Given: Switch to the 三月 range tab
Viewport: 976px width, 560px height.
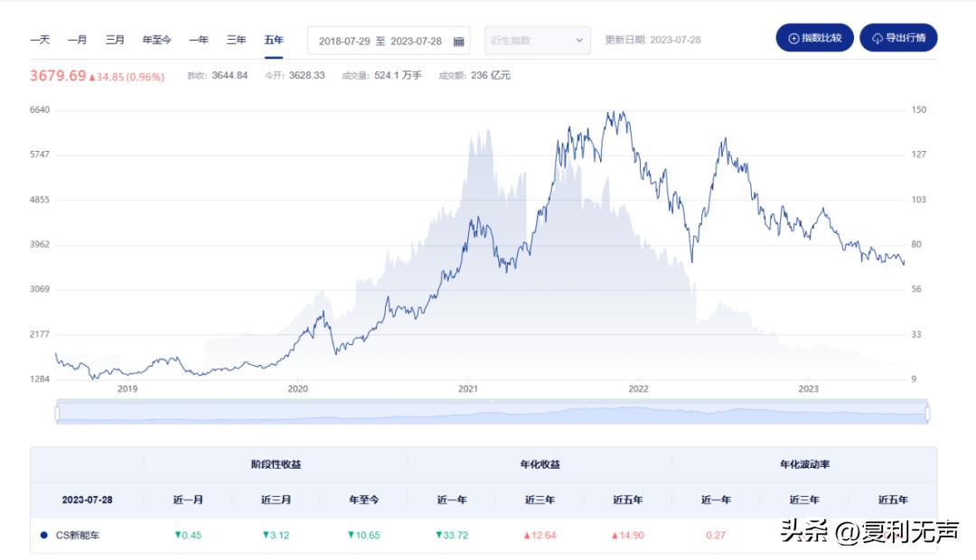Looking at the screenshot, I should [x=115, y=40].
